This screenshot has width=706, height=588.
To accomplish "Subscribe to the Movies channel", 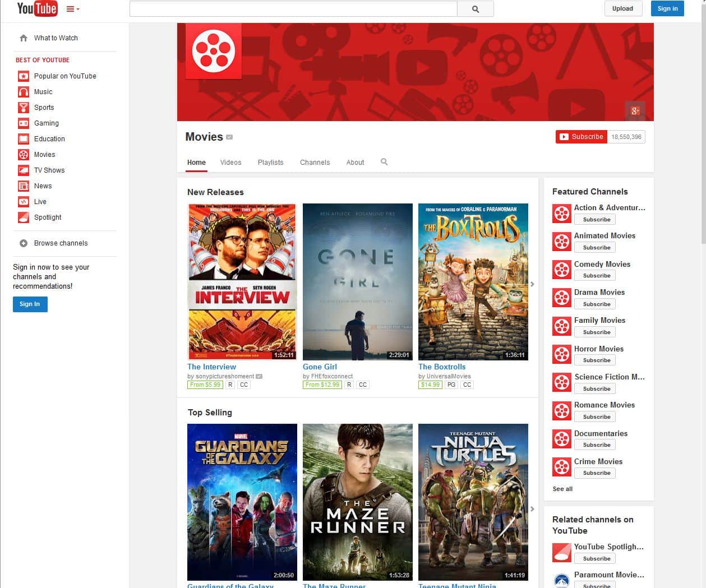I will tap(582, 137).
